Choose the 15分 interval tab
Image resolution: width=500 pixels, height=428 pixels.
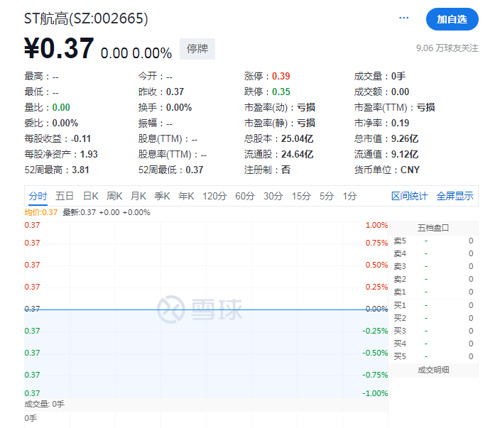tap(301, 196)
